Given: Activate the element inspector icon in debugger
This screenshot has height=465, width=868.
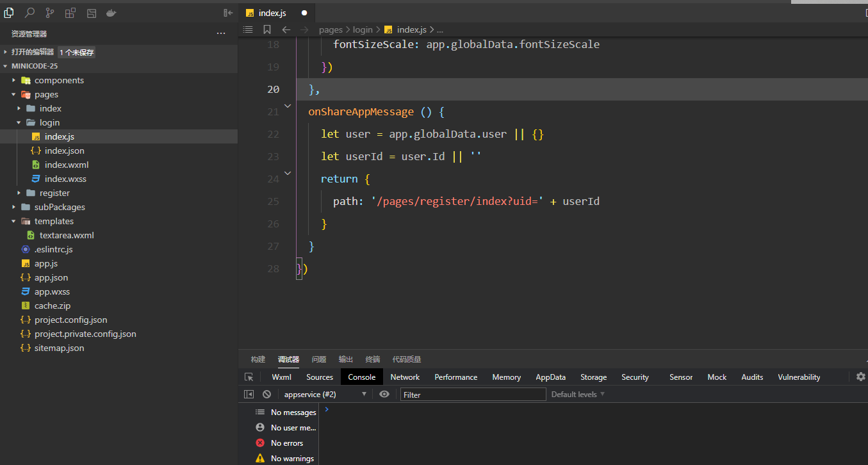Looking at the screenshot, I should [249, 377].
